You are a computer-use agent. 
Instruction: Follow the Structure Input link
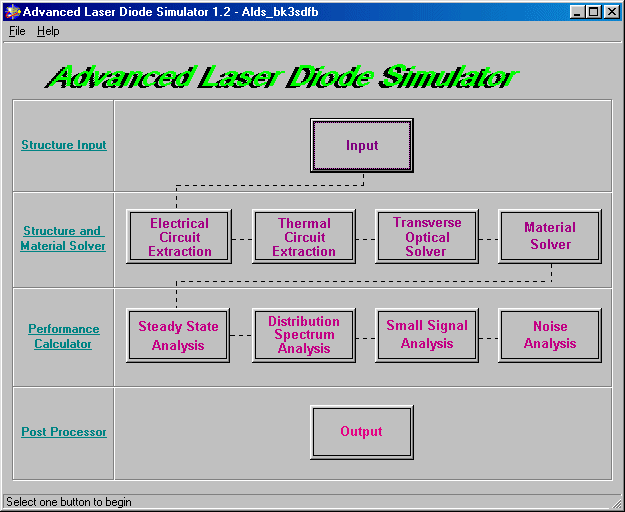click(x=64, y=145)
